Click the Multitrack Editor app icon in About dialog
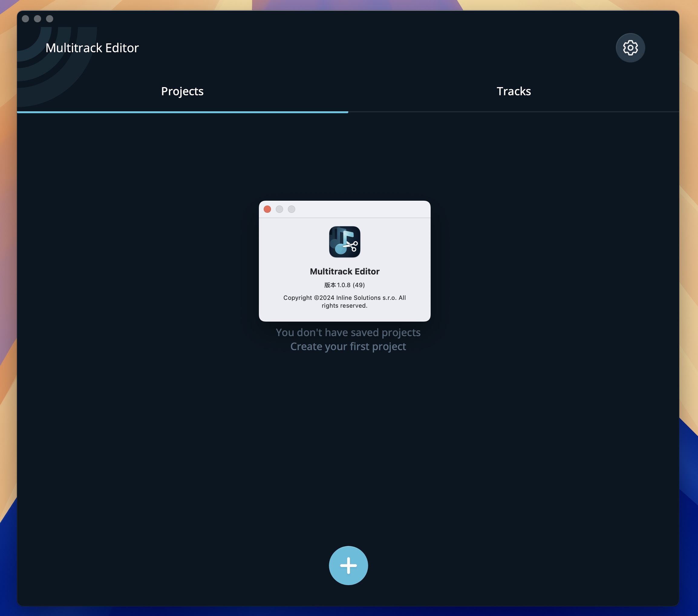The width and height of the screenshot is (698, 616). click(344, 242)
